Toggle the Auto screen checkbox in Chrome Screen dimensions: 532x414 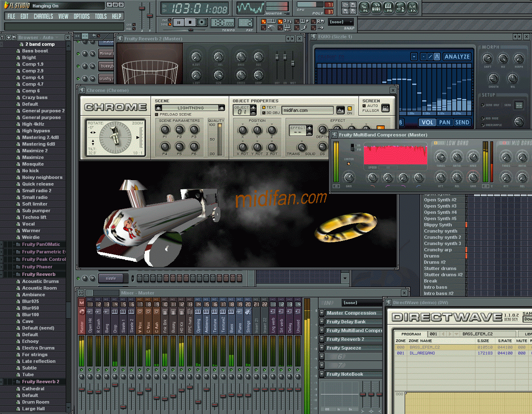click(364, 106)
